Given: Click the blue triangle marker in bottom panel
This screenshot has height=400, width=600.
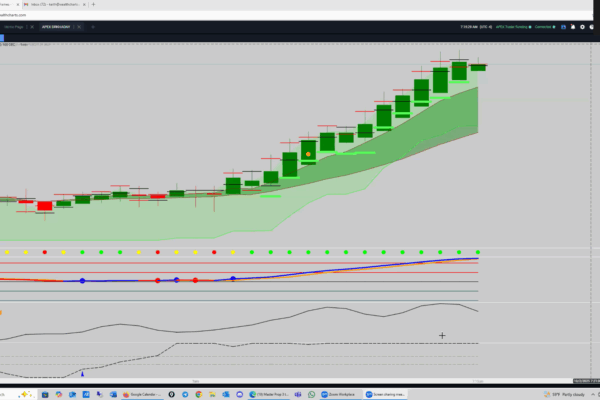Looking at the screenshot, I should (x=83, y=374).
